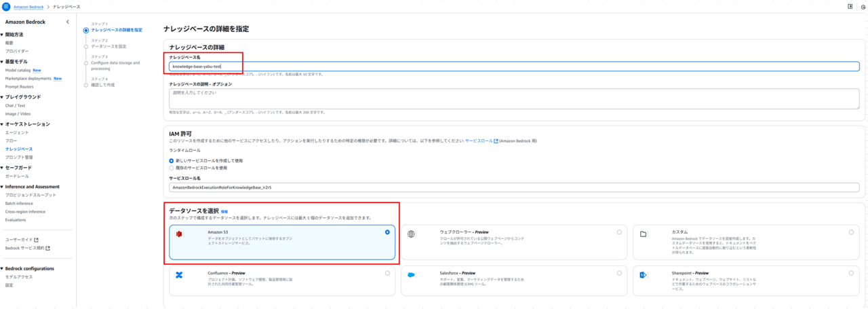
Task: Open Evaluations in the sidebar
Action: (16, 219)
